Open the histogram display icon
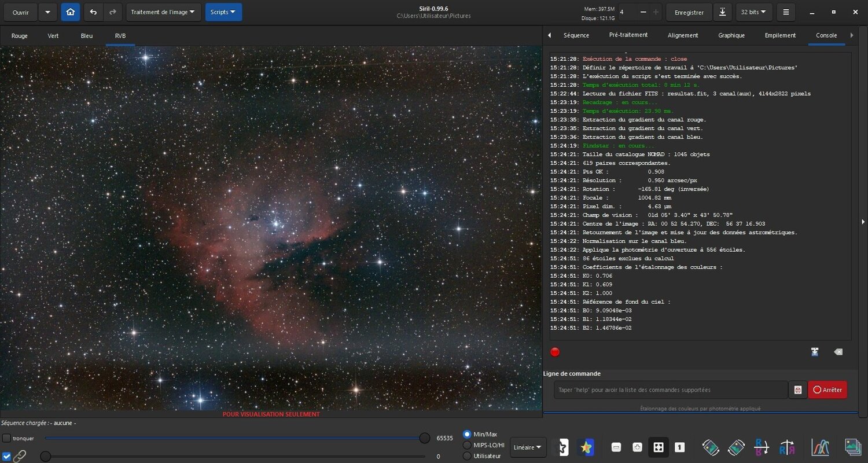The image size is (868, 463). click(x=821, y=447)
